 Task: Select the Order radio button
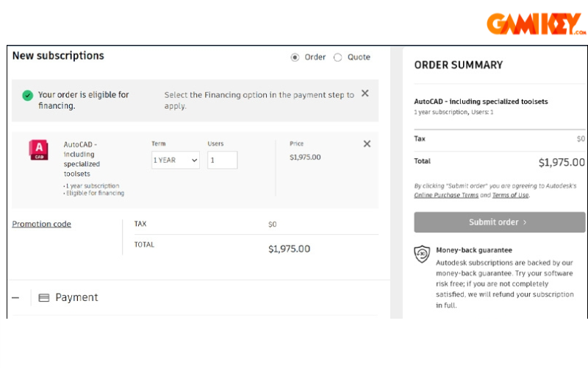pos(295,57)
